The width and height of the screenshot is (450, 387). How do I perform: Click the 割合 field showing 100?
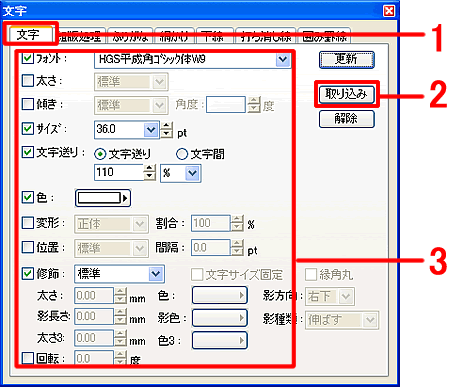click(211, 223)
